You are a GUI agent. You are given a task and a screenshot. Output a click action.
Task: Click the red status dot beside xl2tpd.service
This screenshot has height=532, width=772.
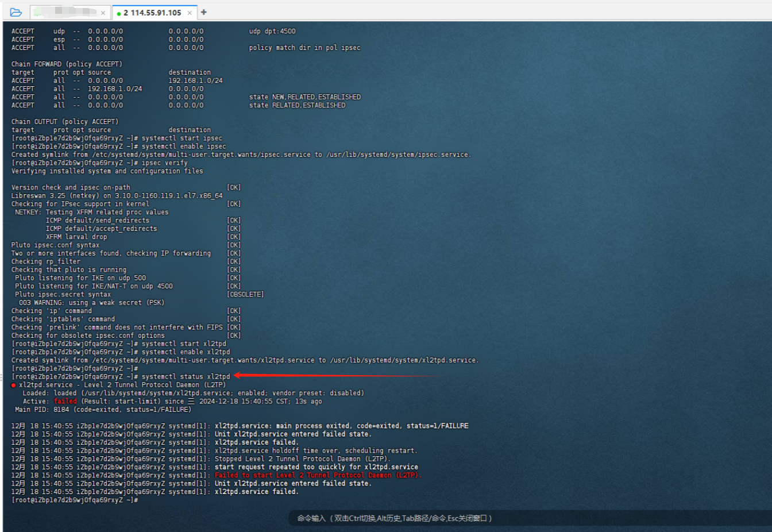[x=13, y=385]
